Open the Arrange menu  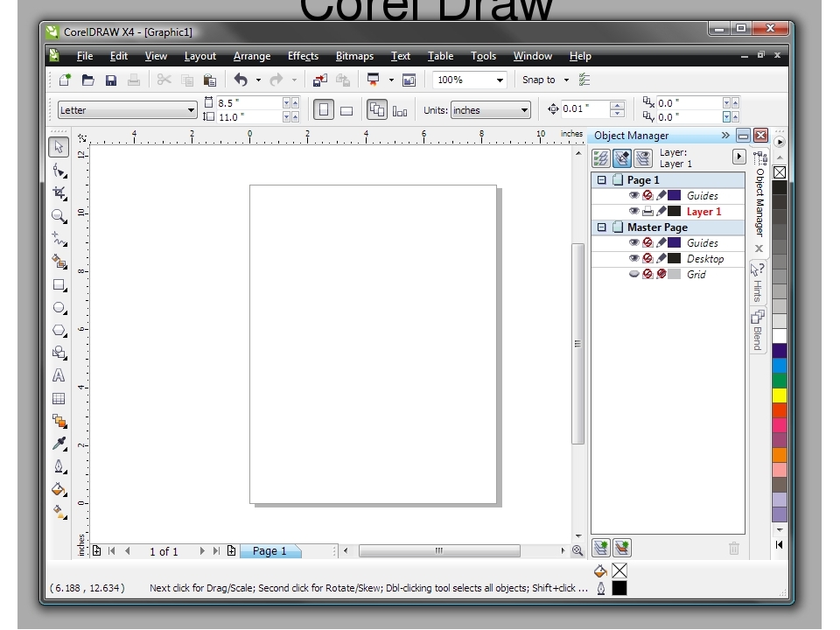point(252,56)
